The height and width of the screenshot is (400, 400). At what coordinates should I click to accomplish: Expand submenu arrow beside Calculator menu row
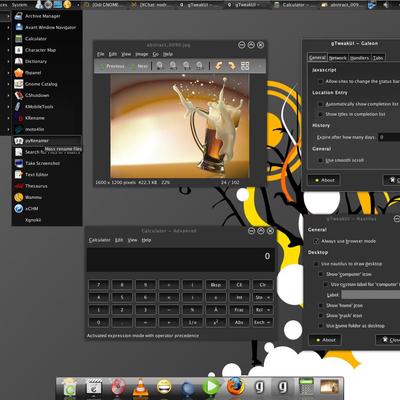[x=8, y=39]
